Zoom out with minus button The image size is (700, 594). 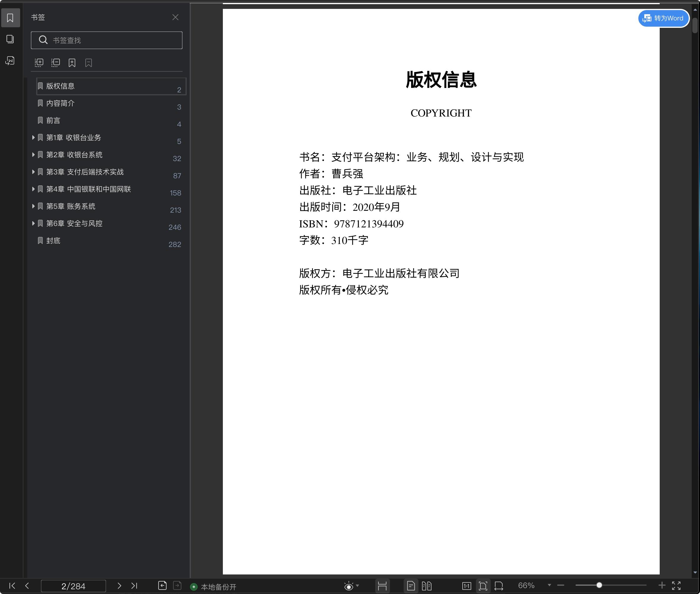coord(561,585)
